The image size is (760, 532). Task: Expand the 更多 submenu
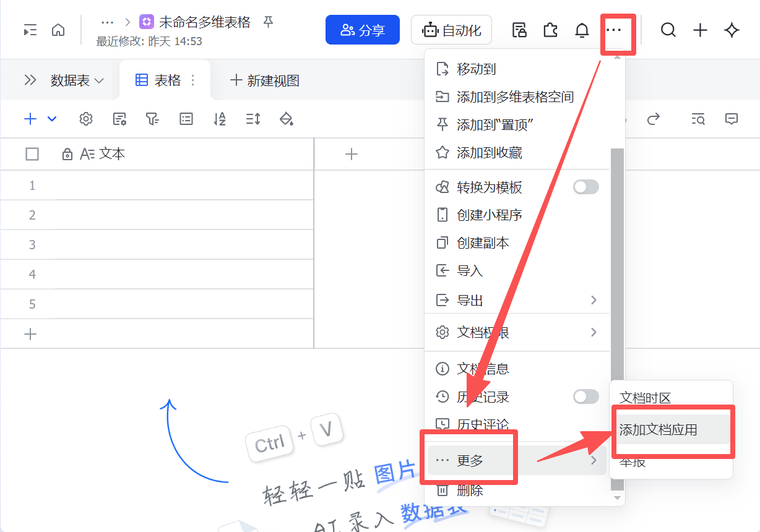coord(517,460)
